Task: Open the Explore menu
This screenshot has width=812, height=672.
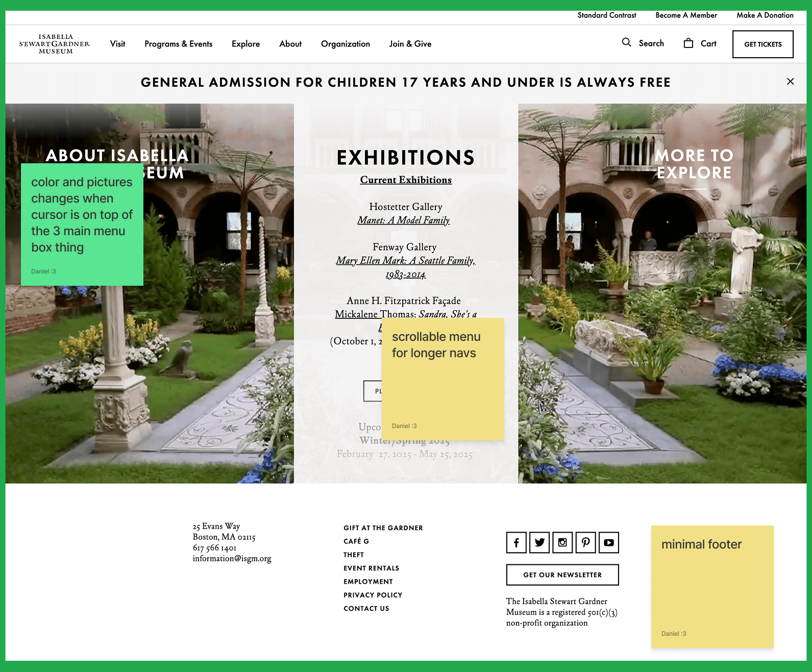Action: click(245, 44)
